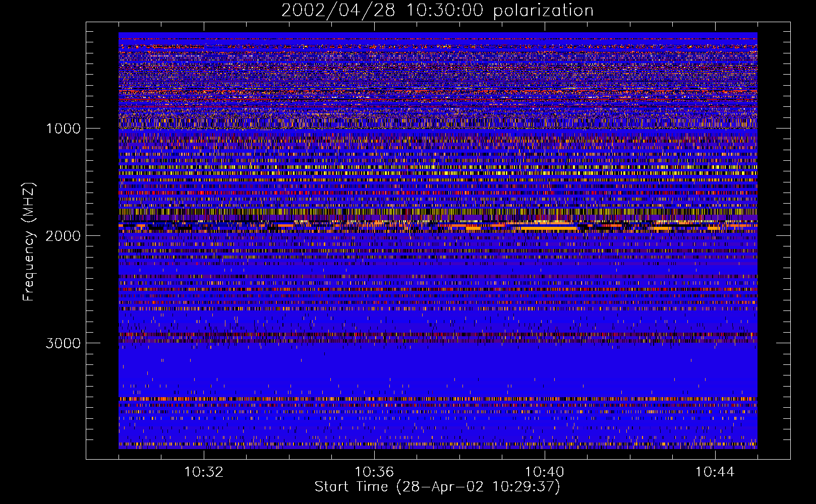The image size is (816, 504).
Task: Click the left-axis tick mark beside 1000
Action: tap(93, 128)
